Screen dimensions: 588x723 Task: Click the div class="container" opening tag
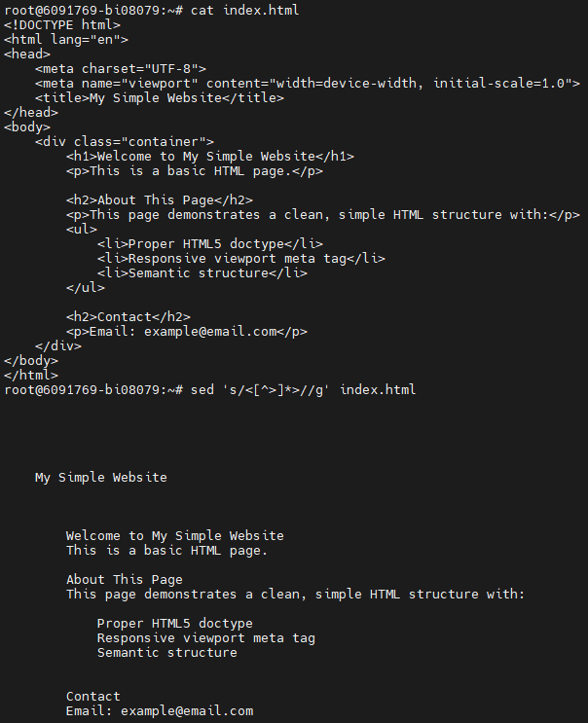point(125,142)
